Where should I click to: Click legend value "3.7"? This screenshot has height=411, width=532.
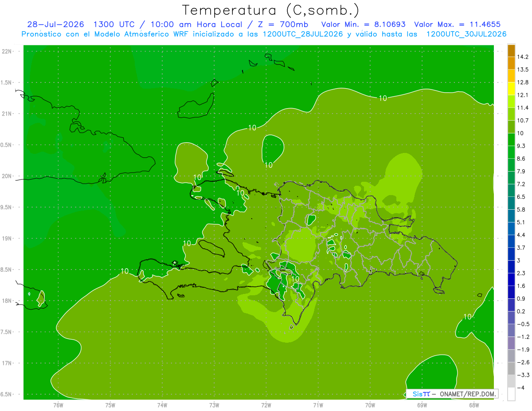point(522,247)
